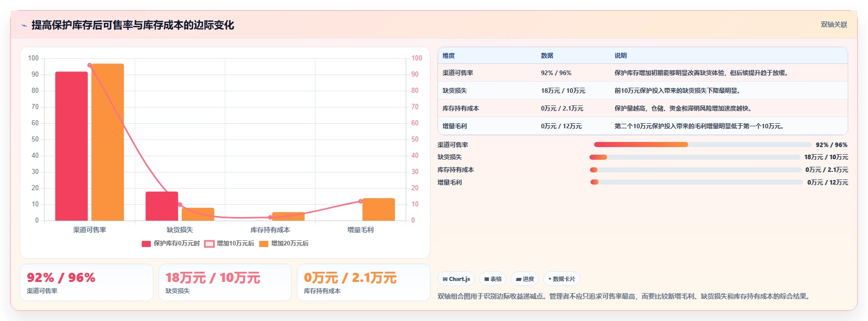This screenshot has height=321, width=868.
Task: Click the Chart.js chip icon
Action: [445, 279]
